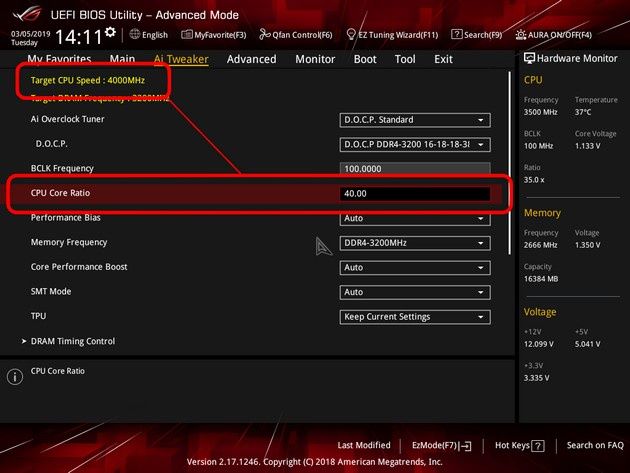The width and height of the screenshot is (630, 473).
Task: Open Performance Bias dropdown
Action: (415, 218)
